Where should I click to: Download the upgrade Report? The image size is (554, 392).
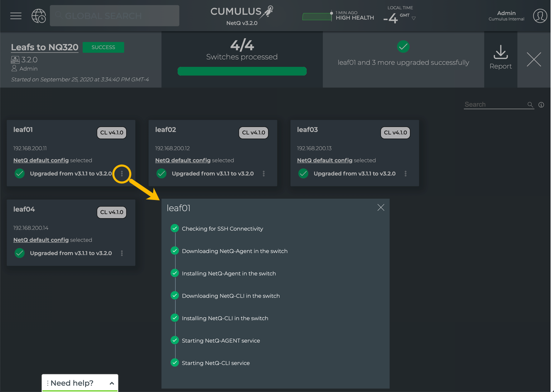pyautogui.click(x=500, y=58)
